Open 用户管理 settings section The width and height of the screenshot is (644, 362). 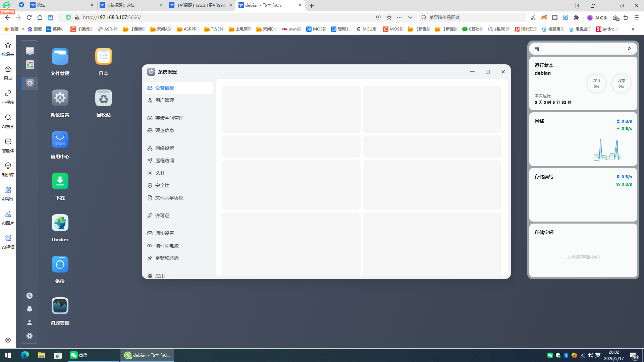pos(179,100)
